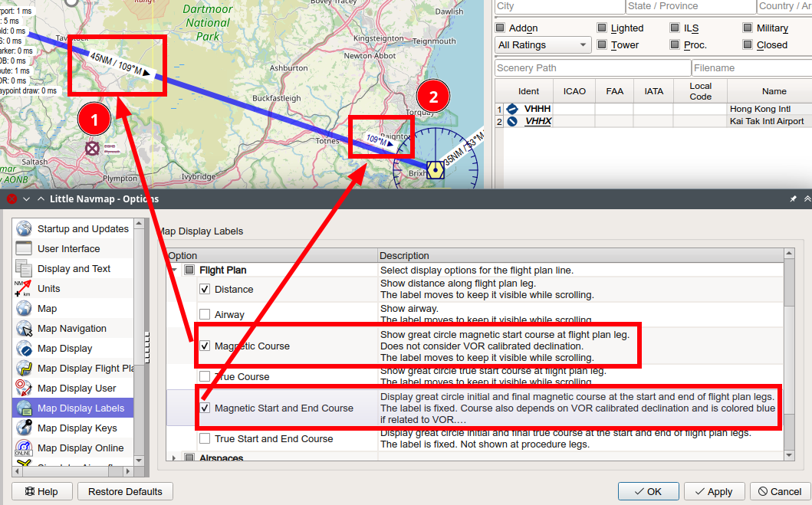Select the Hong Kong Intl name cell
This screenshot has height=505, width=812.
click(769, 109)
